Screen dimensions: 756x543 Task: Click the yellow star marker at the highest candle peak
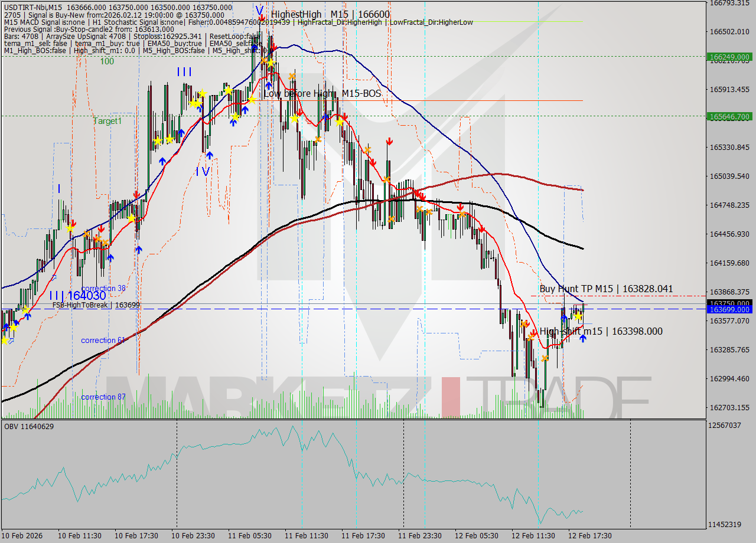[x=271, y=63]
